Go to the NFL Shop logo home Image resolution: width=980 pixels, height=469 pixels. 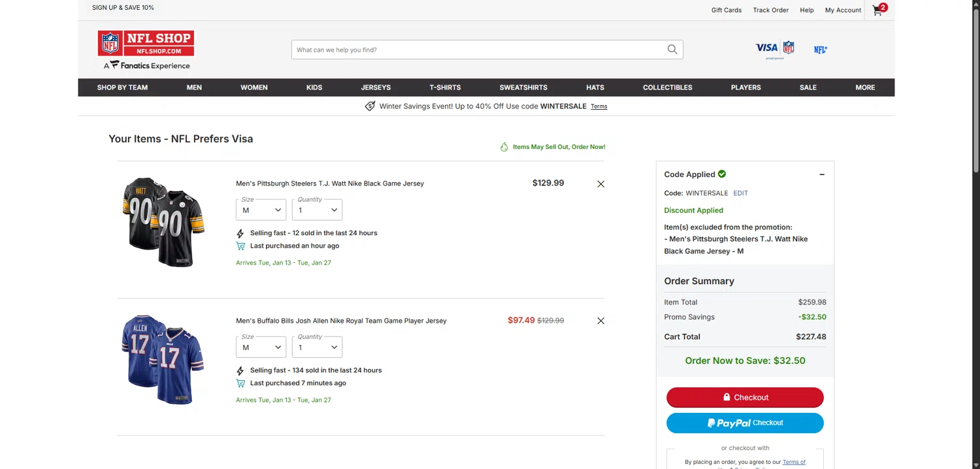(146, 43)
